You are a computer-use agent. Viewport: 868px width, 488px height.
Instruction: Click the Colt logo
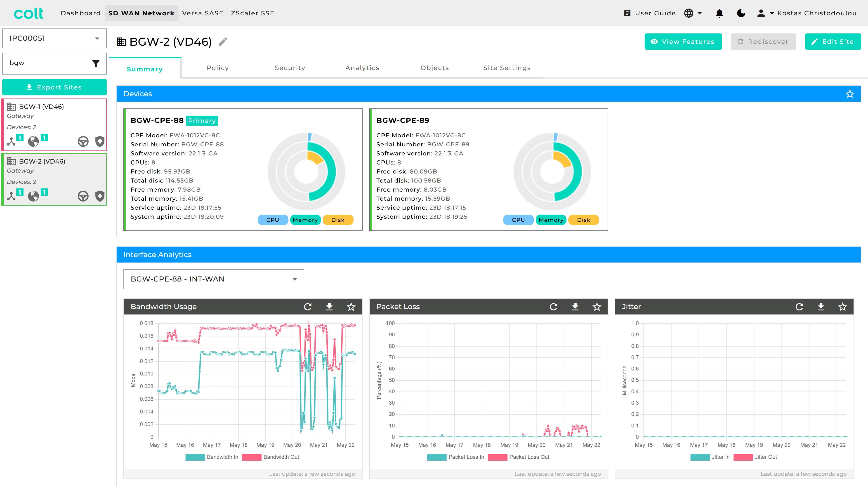pyautogui.click(x=29, y=13)
